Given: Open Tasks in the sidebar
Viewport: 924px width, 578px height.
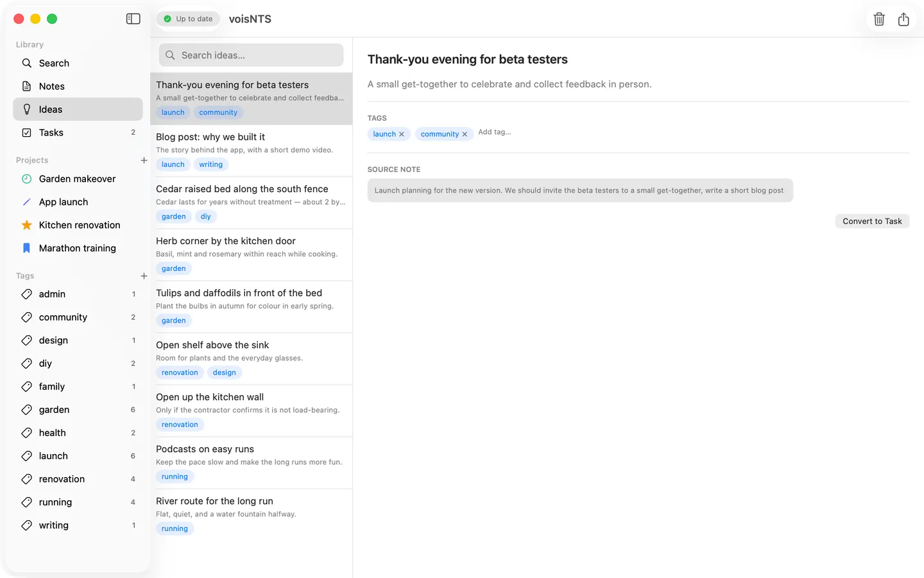Looking at the screenshot, I should pyautogui.click(x=78, y=132).
